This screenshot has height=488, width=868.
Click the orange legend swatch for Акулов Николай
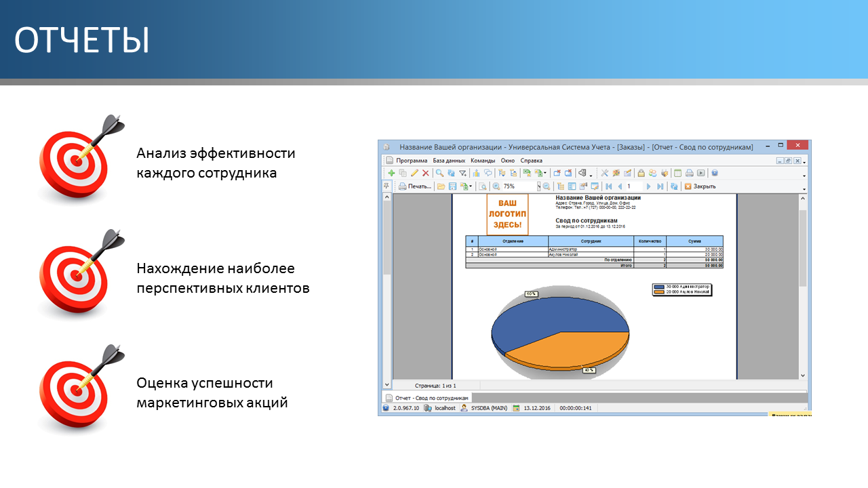pos(659,292)
